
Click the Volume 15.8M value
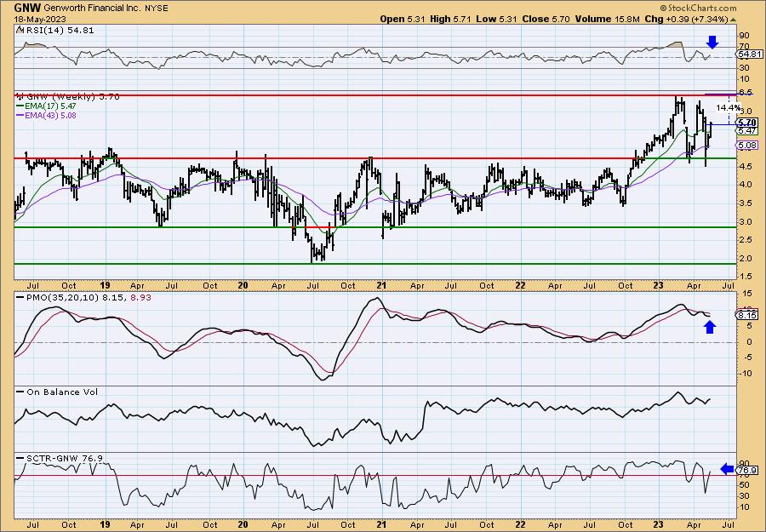point(607,19)
